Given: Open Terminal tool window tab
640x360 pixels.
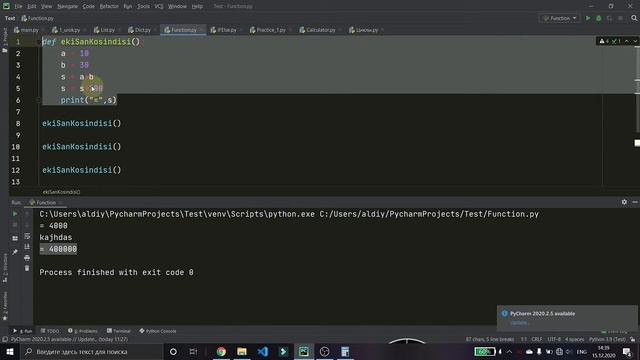Looking at the screenshot, I should 119,331.
